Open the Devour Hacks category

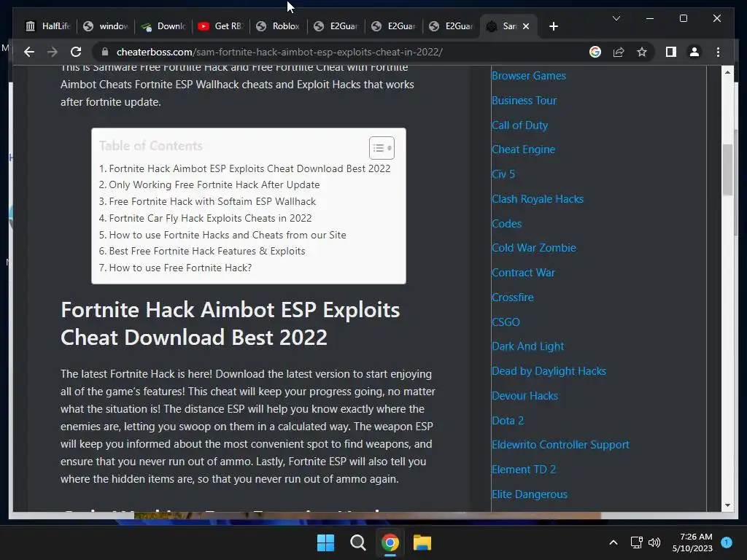(x=525, y=396)
